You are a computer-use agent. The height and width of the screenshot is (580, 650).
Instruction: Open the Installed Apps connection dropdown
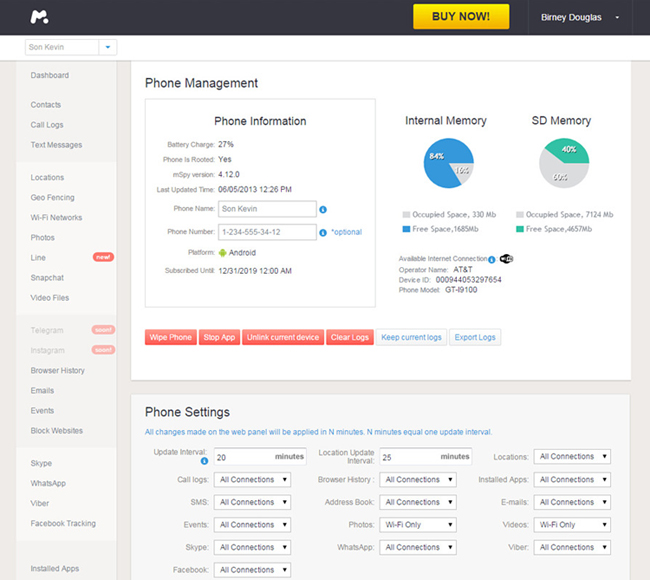[x=572, y=480]
